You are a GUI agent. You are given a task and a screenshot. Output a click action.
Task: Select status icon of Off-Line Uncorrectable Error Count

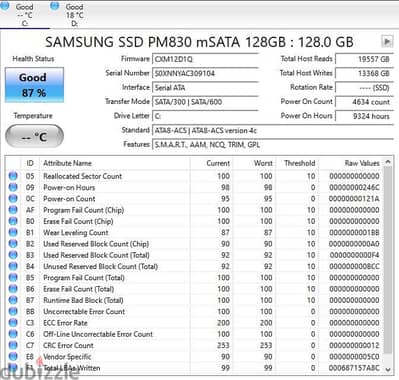(13, 334)
